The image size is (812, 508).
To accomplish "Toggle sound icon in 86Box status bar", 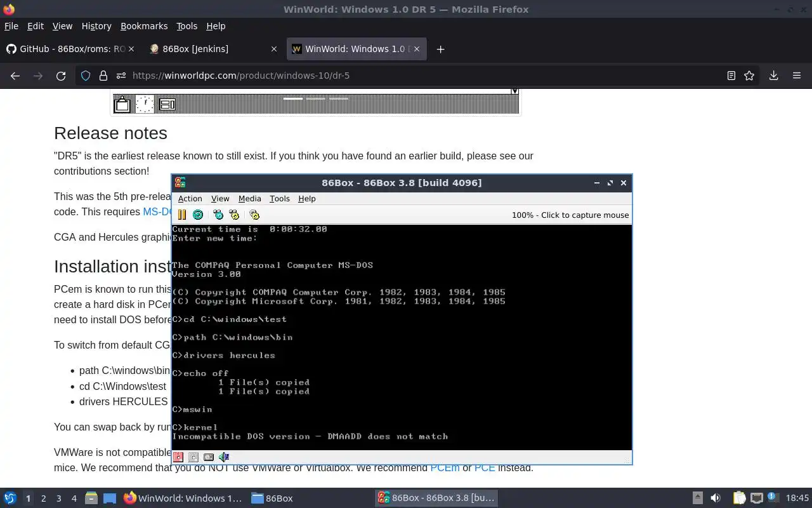I will point(224,457).
